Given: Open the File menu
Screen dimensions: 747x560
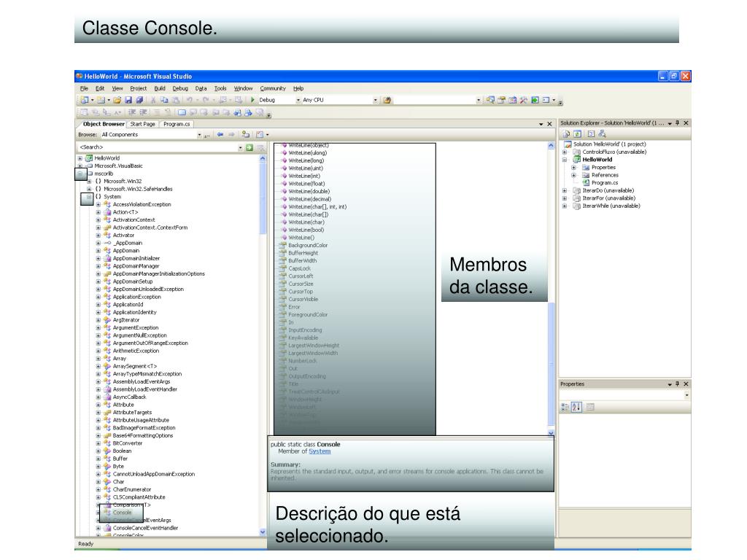Looking at the screenshot, I should pyautogui.click(x=85, y=88).
